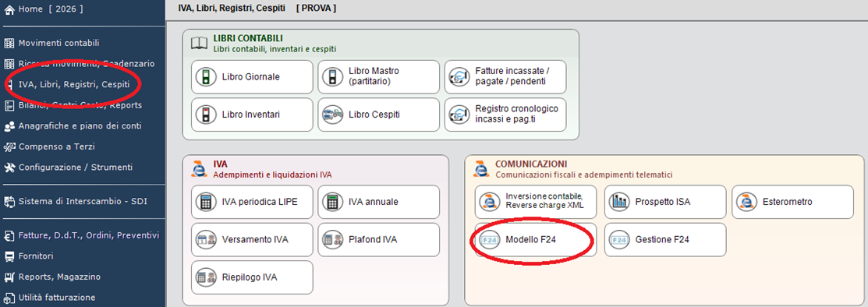The width and height of the screenshot is (868, 307).
Task: Open Anagrafiche e piano dei conti
Action: (x=73, y=126)
